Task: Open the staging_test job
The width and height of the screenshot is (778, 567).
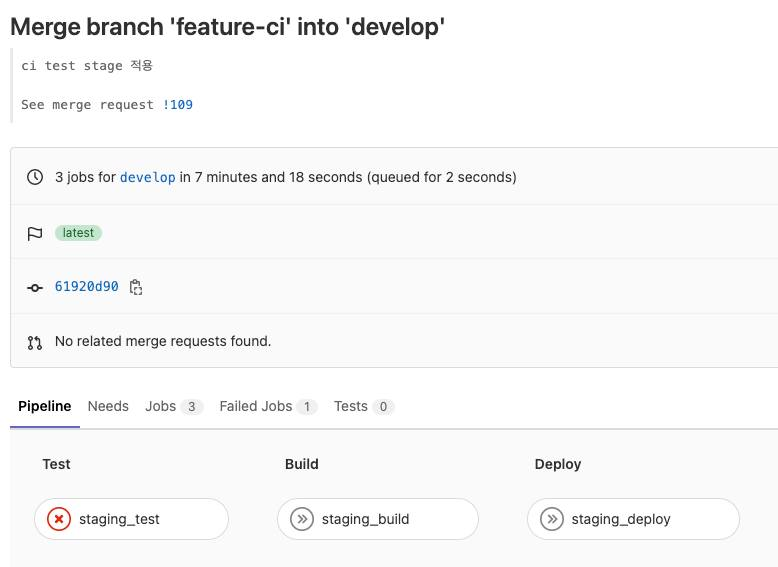Action: point(119,519)
